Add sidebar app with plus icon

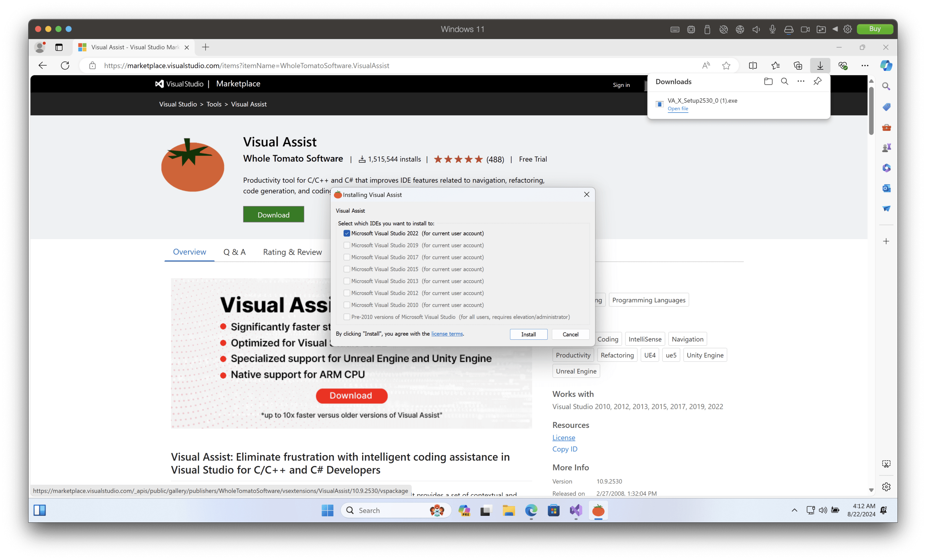coord(886,241)
